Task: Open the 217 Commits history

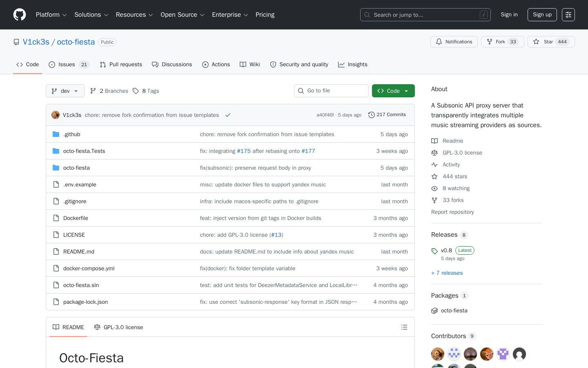Action: [x=387, y=115]
